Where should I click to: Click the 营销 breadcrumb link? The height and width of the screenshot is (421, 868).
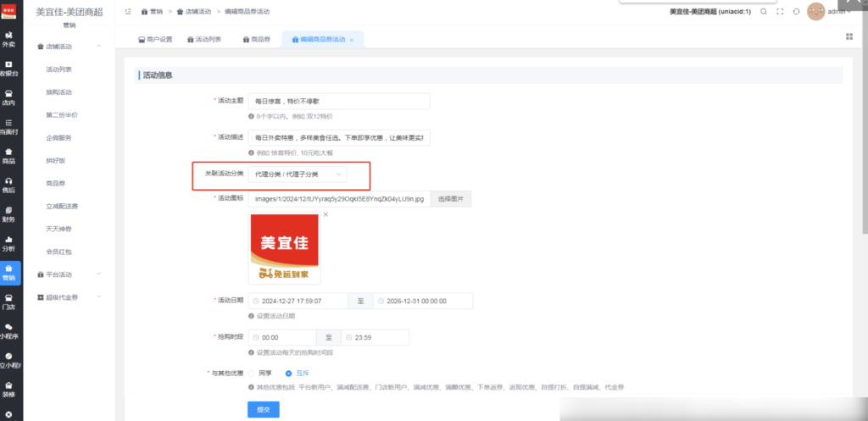[153, 12]
